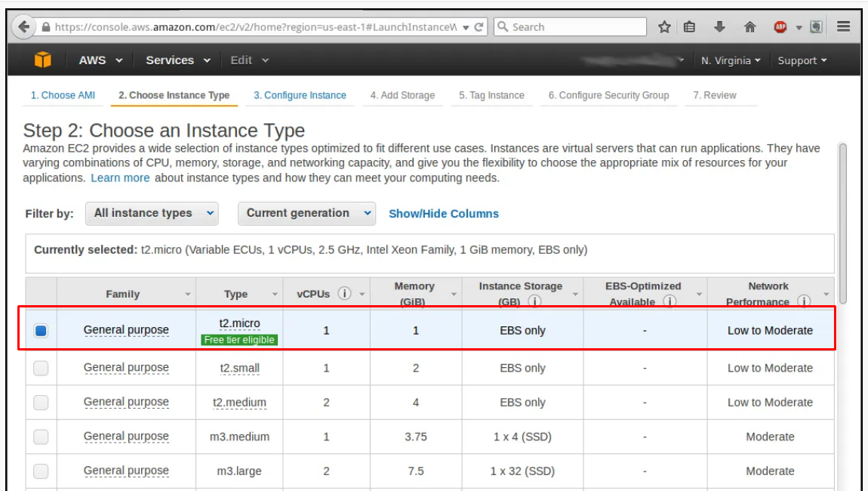Image resolution: width=868 pixels, height=491 pixels.
Task: Click the padlock site security icon
Action: click(x=46, y=26)
